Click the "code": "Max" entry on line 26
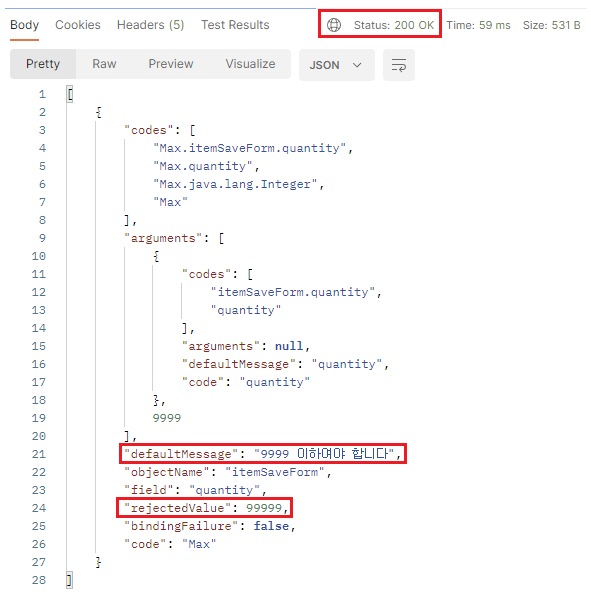This screenshot has height=599, width=591. [170, 544]
